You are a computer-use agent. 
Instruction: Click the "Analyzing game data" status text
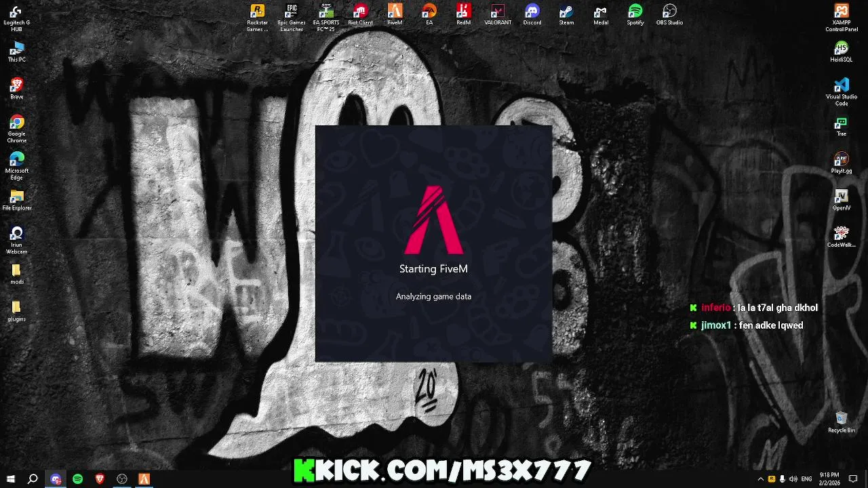coord(433,296)
